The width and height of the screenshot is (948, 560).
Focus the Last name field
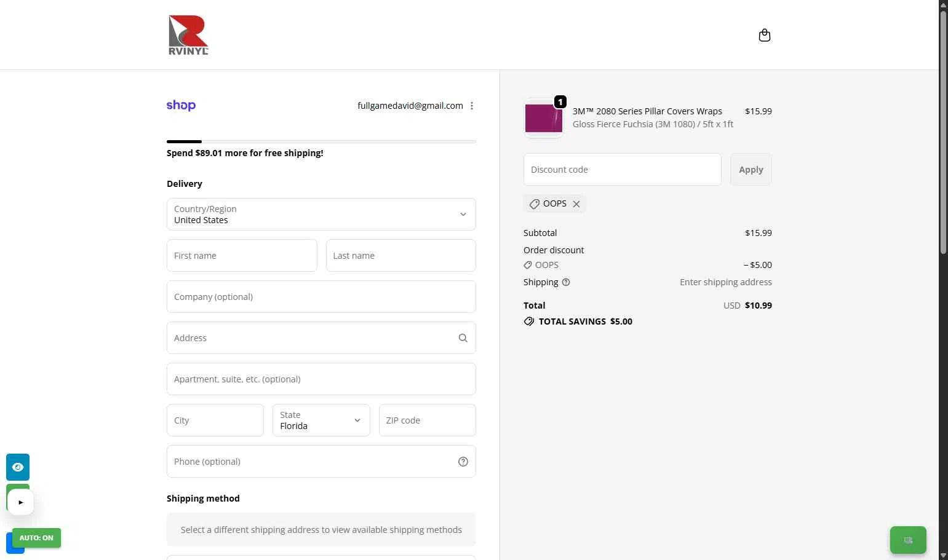401,256
